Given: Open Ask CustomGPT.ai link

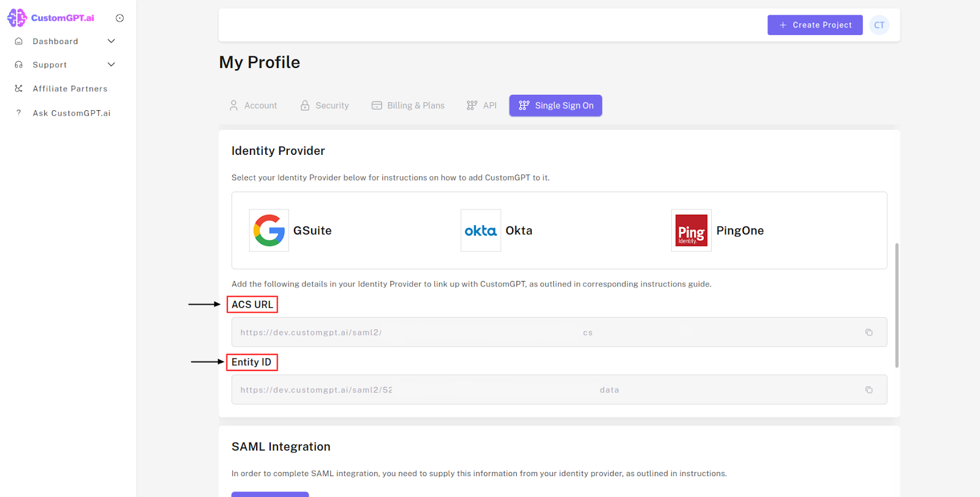Looking at the screenshot, I should click(72, 113).
